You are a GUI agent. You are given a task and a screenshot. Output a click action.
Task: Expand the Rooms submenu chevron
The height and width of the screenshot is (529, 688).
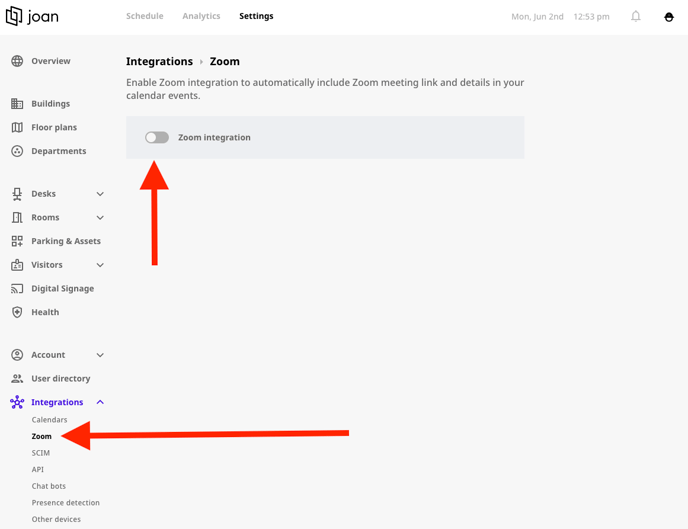pos(100,218)
